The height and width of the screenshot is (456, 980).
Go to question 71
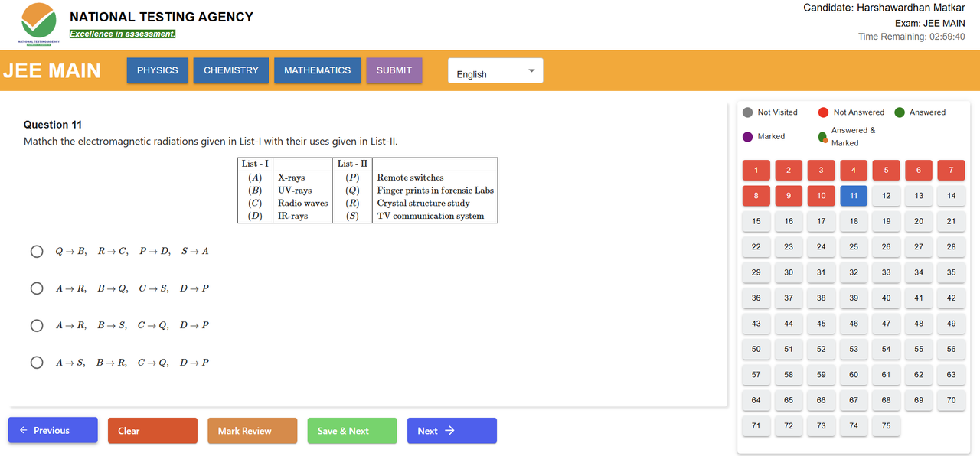click(x=756, y=426)
